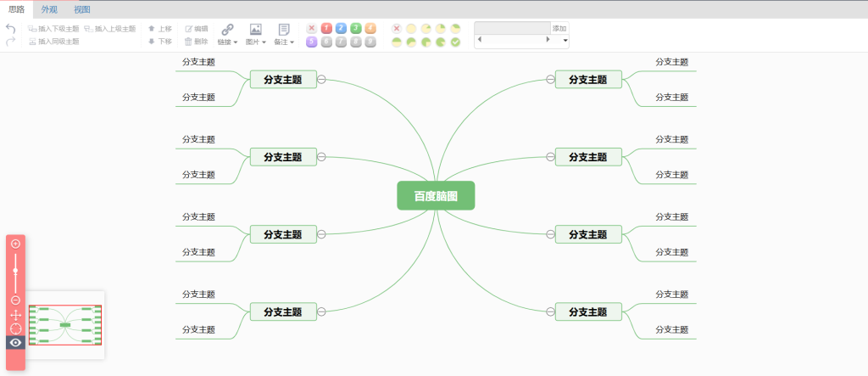Collapse the top-right 分支主题 branch

point(550,79)
